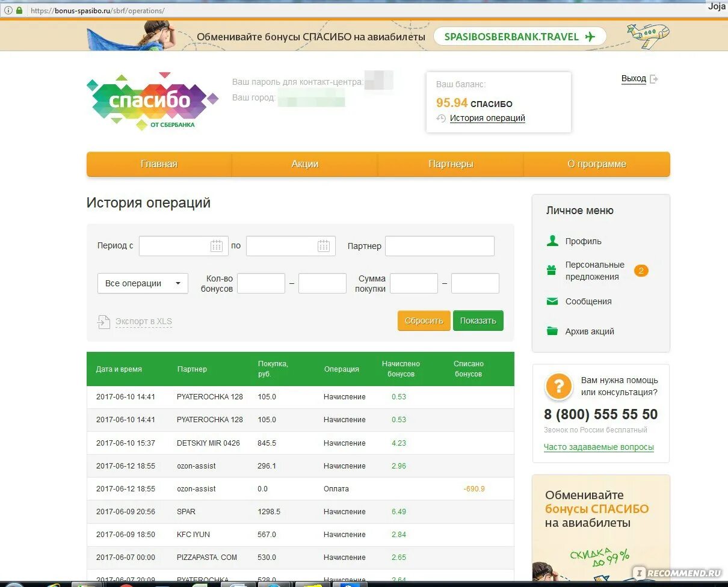
Task: Click the Начислено бонусов column header
Action: 401,369
